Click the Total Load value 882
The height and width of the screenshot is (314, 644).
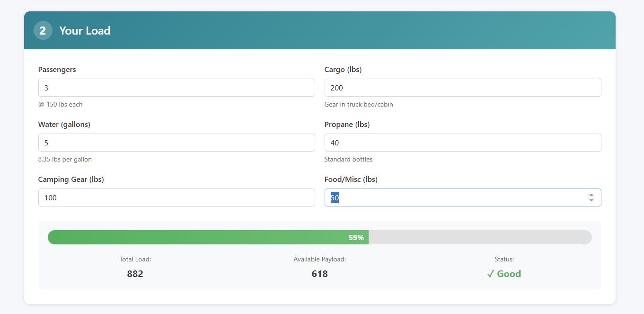pos(135,274)
